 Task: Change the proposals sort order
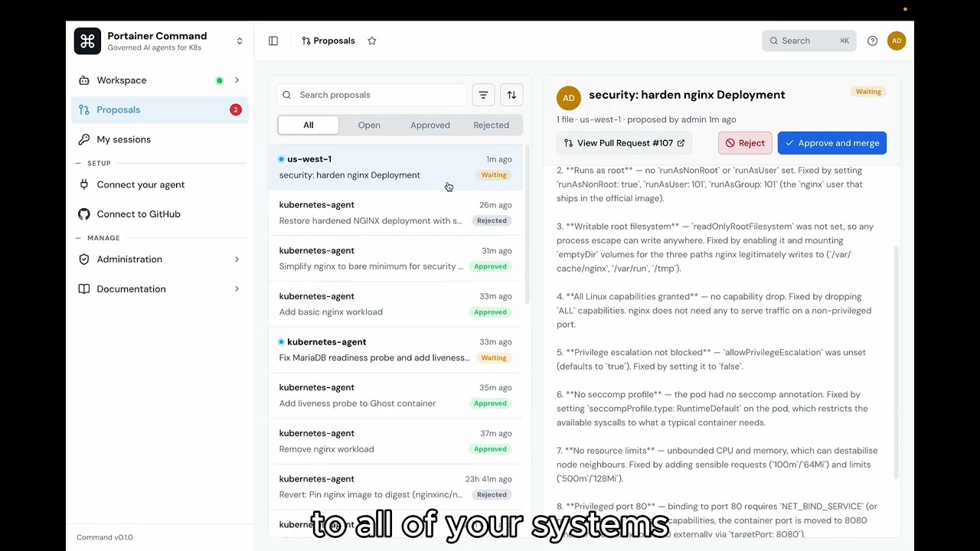click(511, 95)
